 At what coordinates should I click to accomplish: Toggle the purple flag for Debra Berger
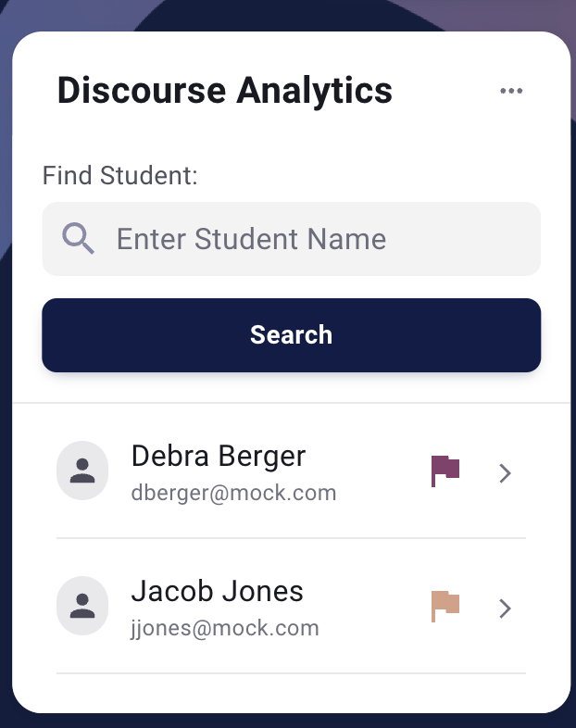pos(445,471)
